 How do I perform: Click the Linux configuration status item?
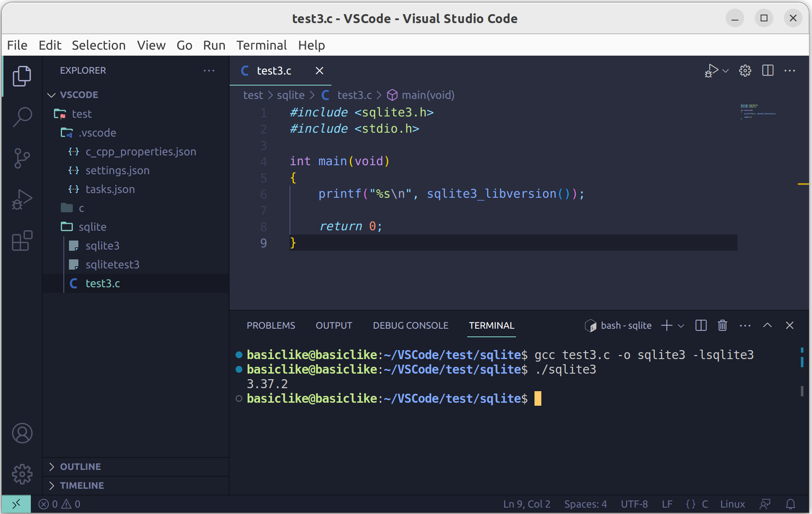pos(732,504)
